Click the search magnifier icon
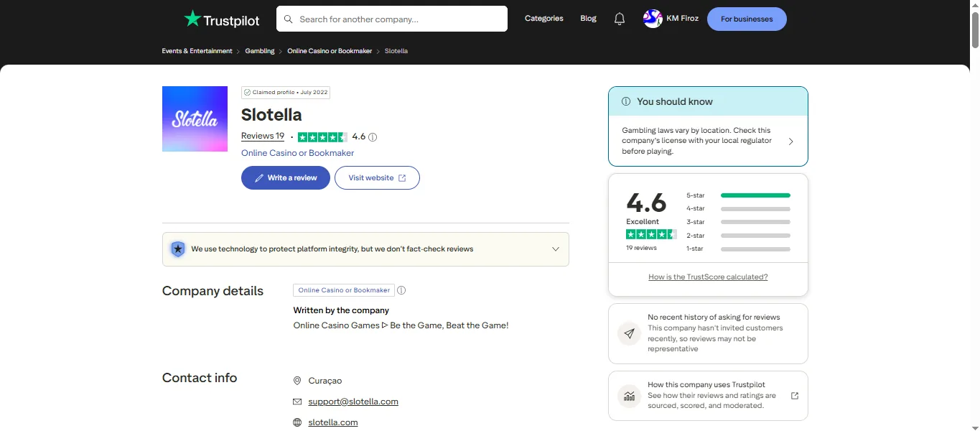980x431 pixels. (x=289, y=19)
